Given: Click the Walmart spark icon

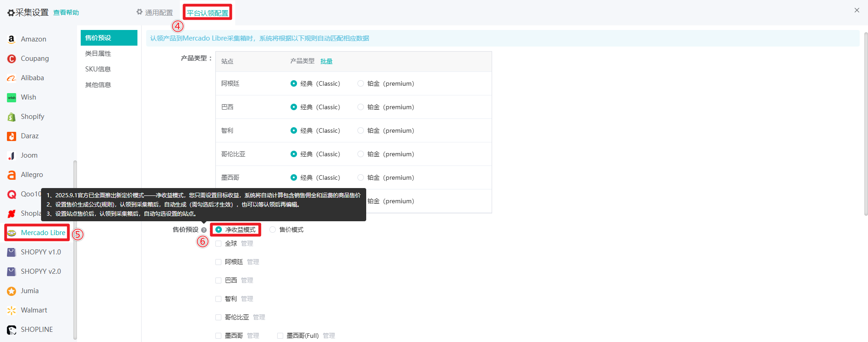Looking at the screenshot, I should (12, 310).
